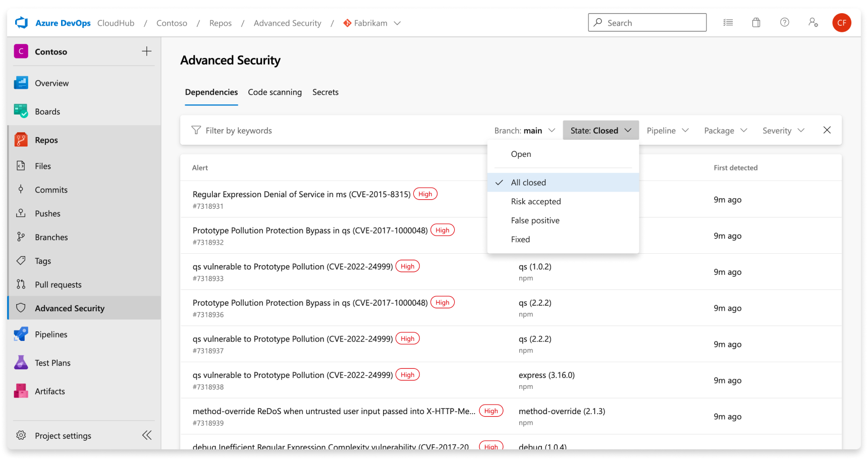This screenshot has height=460, width=868.
Task: Open Repos from the sidebar
Action: 45,140
